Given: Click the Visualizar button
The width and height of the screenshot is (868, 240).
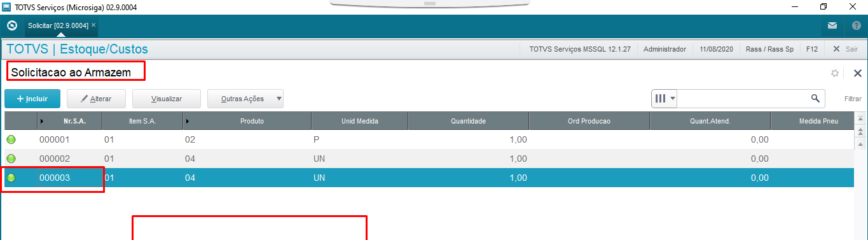Looking at the screenshot, I should tap(166, 99).
